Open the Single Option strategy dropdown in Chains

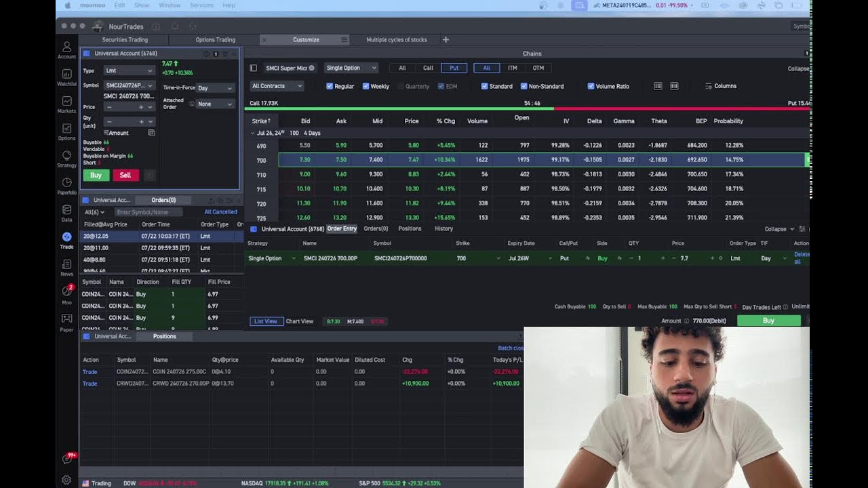tap(351, 68)
